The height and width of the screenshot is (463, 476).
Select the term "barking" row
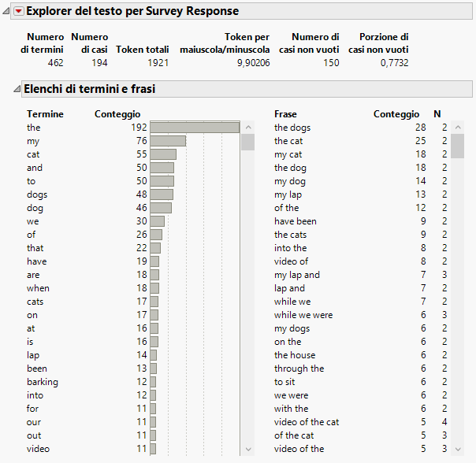(43, 382)
